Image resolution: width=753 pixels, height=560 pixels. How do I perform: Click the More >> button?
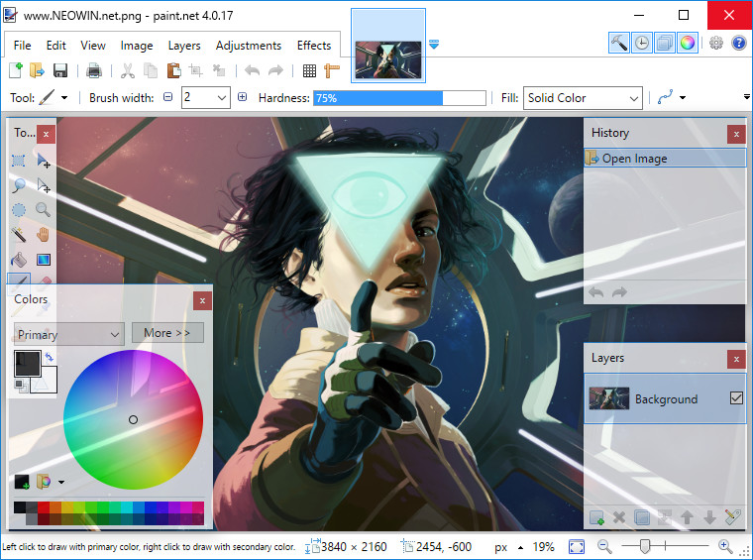tap(167, 333)
